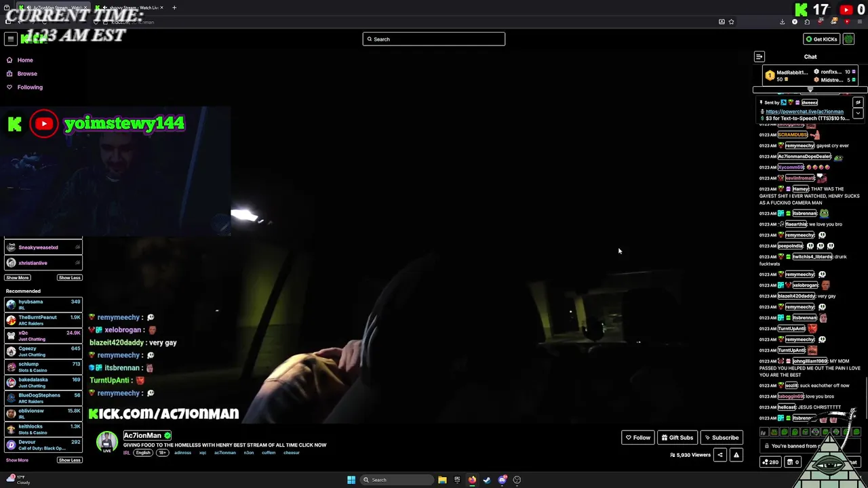Go to Home in the sidebar
The width and height of the screenshot is (868, 488).
[x=24, y=60]
